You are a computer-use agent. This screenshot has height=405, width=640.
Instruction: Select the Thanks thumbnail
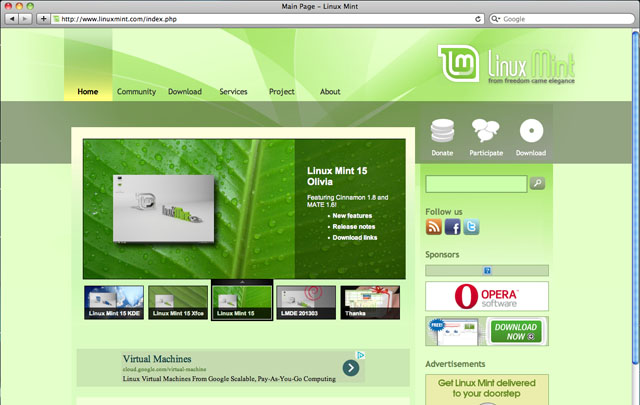pyautogui.click(x=370, y=303)
